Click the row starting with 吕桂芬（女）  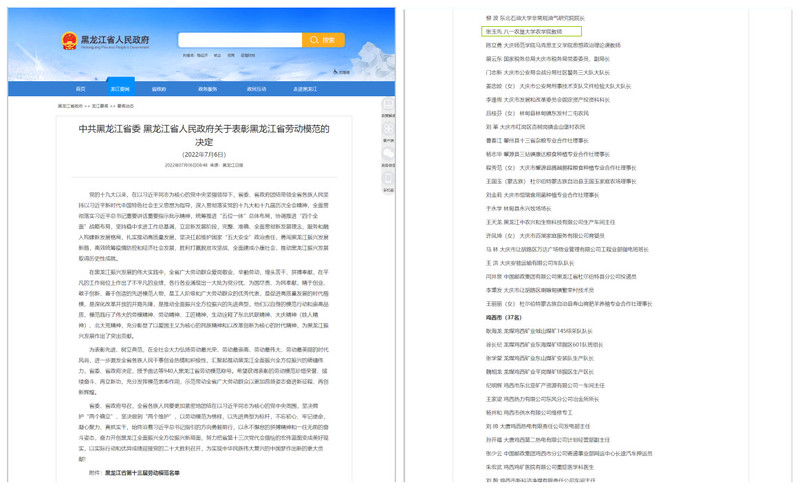(x=537, y=113)
